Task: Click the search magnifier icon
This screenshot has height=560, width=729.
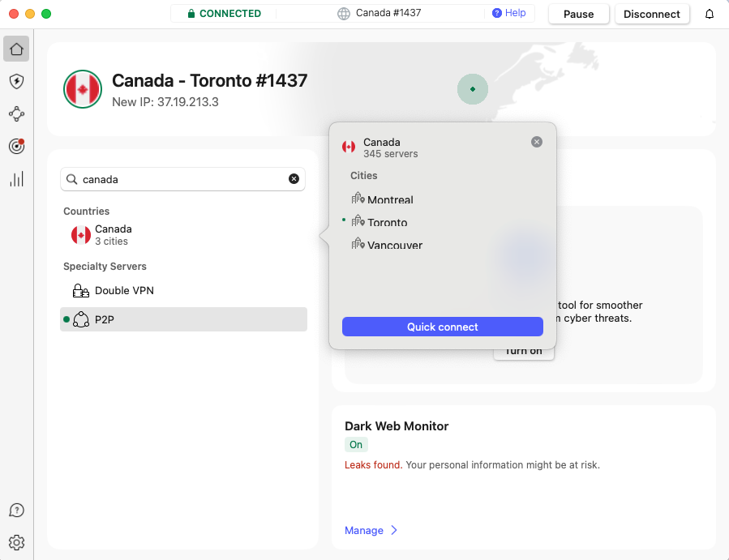Action: click(x=71, y=179)
